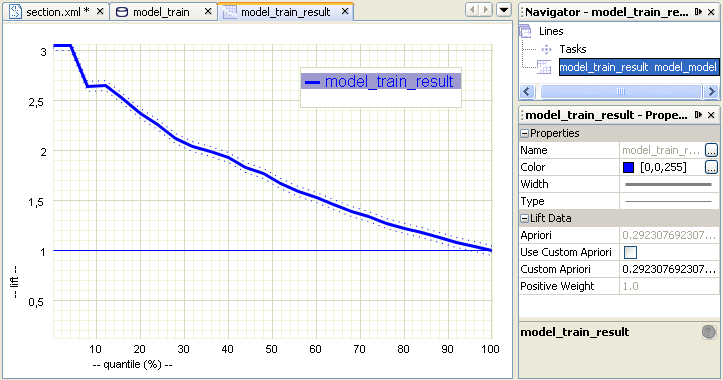Image resolution: width=723 pixels, height=380 pixels.
Task: Click the Apriori value field
Action: click(x=669, y=235)
